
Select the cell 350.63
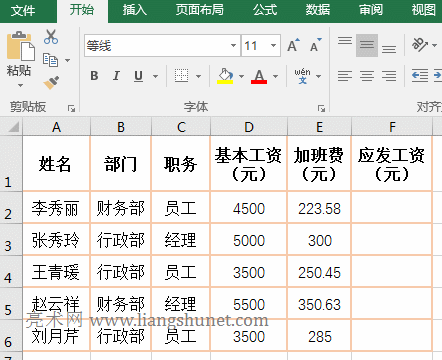coord(319,304)
